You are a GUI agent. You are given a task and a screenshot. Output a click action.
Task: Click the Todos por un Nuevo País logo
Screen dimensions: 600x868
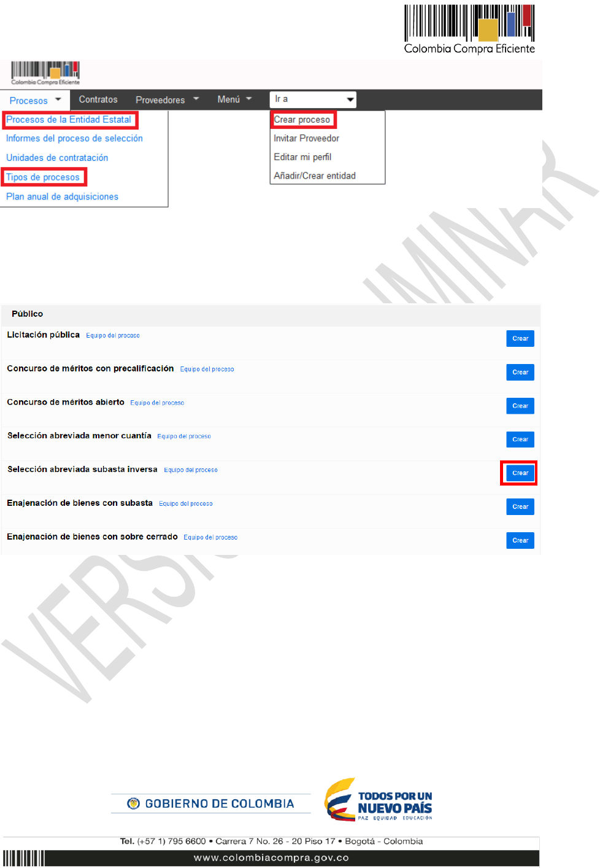[x=379, y=800]
